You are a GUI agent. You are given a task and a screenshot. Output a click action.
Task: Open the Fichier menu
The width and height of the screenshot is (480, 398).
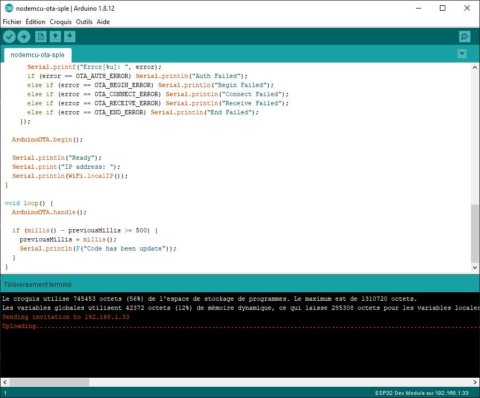coord(12,22)
